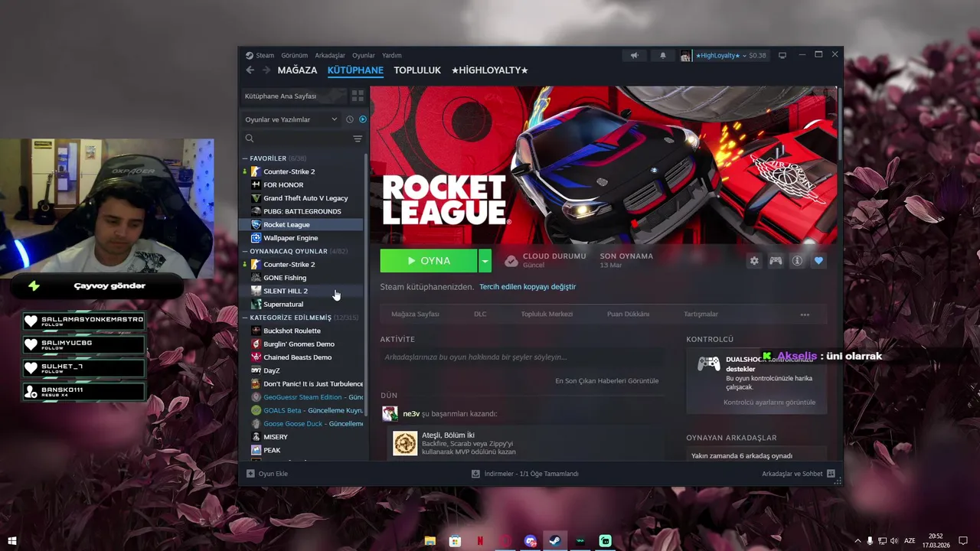This screenshot has width=980, height=551.
Task: Open the Steam announcements megaphone
Action: [634, 55]
